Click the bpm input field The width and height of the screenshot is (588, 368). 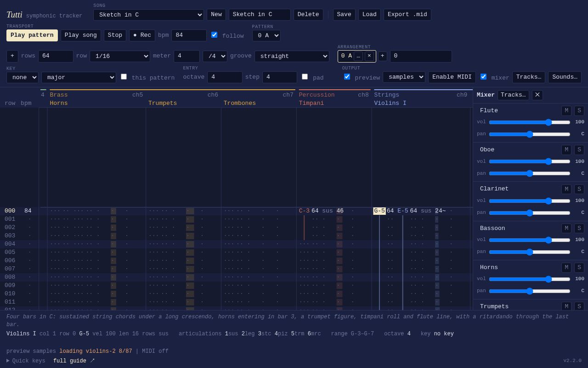(x=189, y=35)
